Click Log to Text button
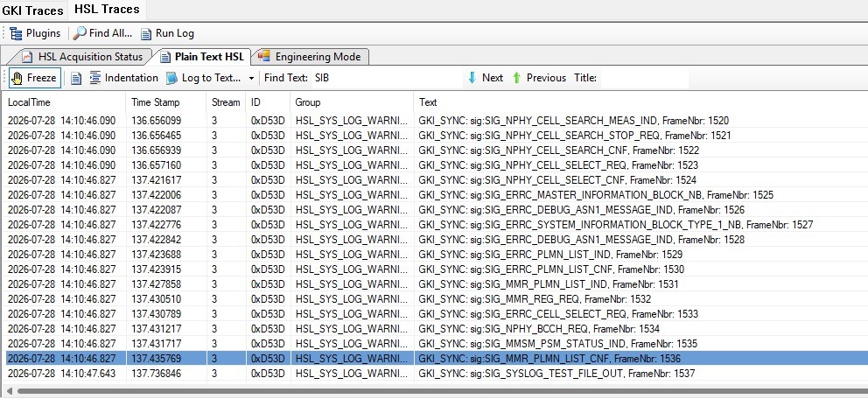868x399 pixels. [204, 78]
